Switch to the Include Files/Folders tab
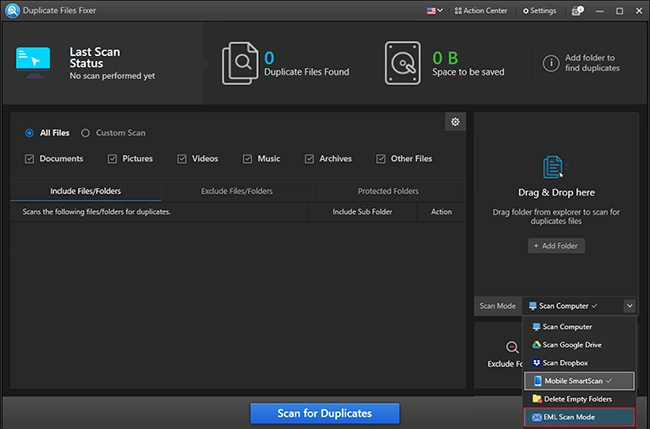Image resolution: width=650 pixels, height=429 pixels. (x=85, y=191)
